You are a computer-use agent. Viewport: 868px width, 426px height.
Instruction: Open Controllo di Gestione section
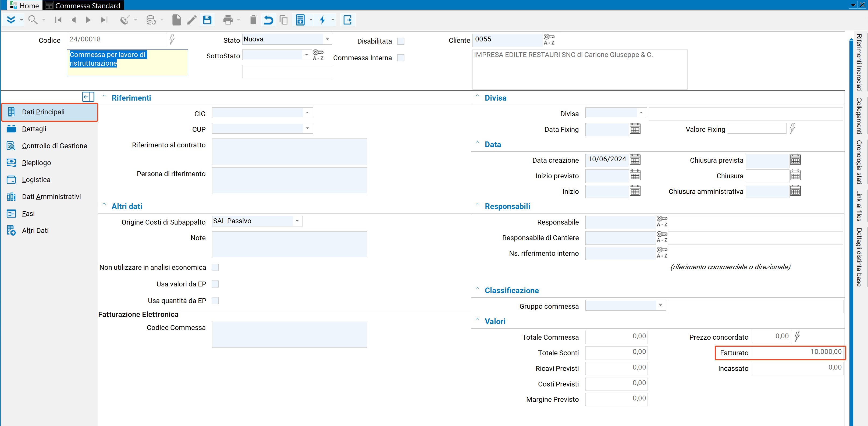click(x=49, y=145)
